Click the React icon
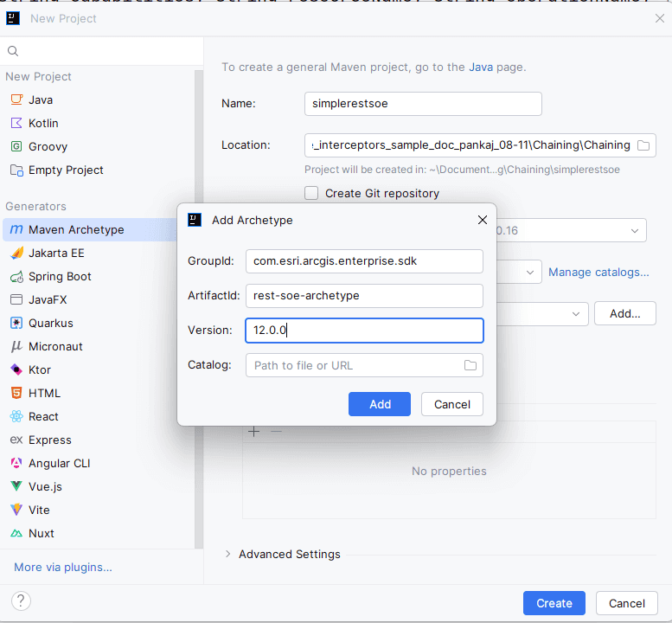Image resolution: width=672 pixels, height=623 pixels. coord(16,416)
